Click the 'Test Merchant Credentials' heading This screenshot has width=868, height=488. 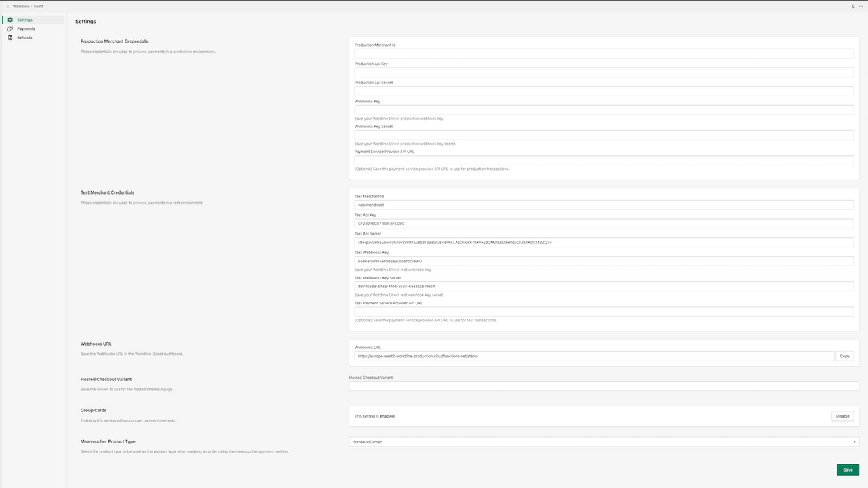[107, 192]
